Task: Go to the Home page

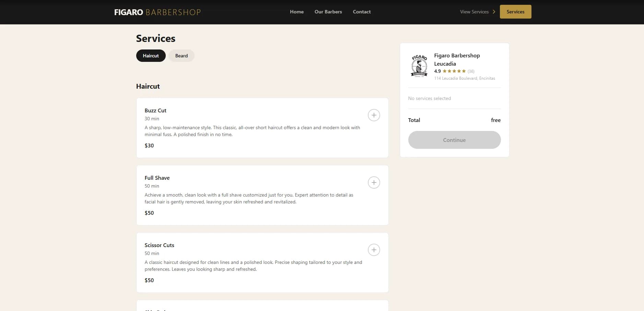Action: point(296,12)
